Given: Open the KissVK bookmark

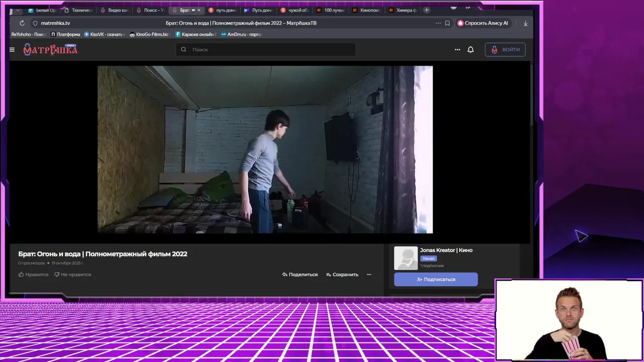Looking at the screenshot, I should pyautogui.click(x=104, y=34).
